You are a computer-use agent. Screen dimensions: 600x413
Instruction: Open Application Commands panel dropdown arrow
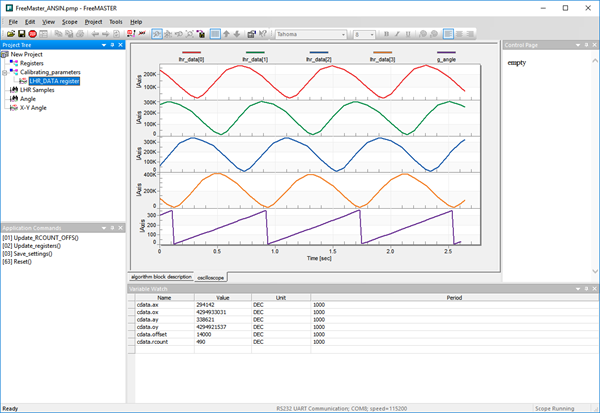pos(104,228)
